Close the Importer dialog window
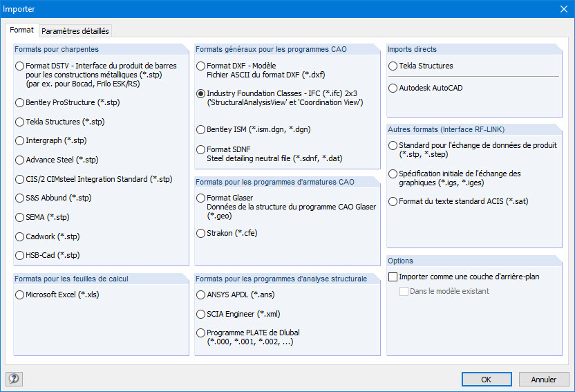 tap(563, 9)
